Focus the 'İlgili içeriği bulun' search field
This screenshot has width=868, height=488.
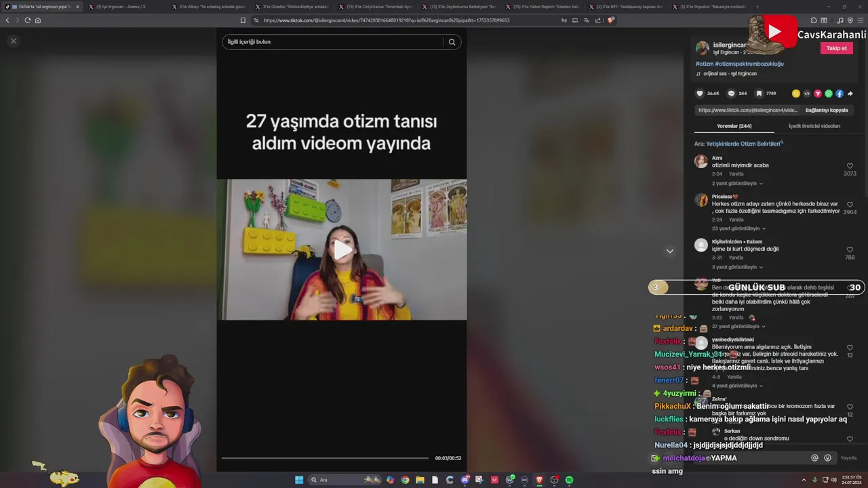pyautogui.click(x=332, y=42)
